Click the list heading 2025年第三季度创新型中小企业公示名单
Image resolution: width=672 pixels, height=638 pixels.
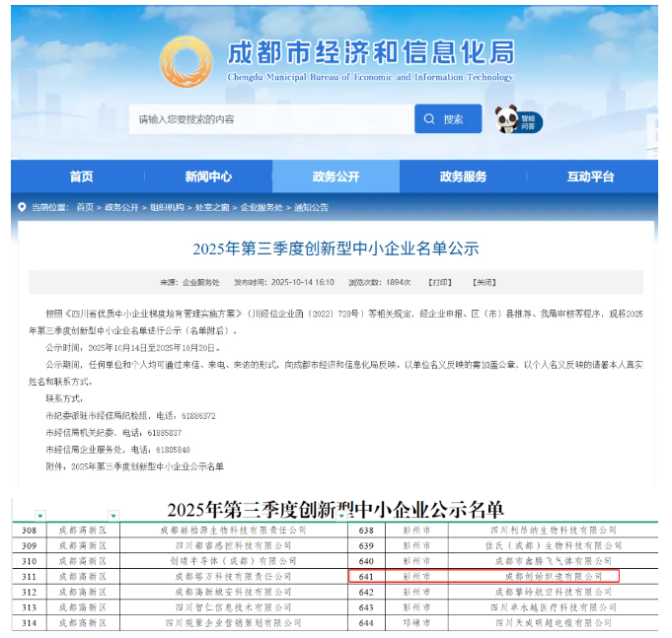click(x=336, y=510)
